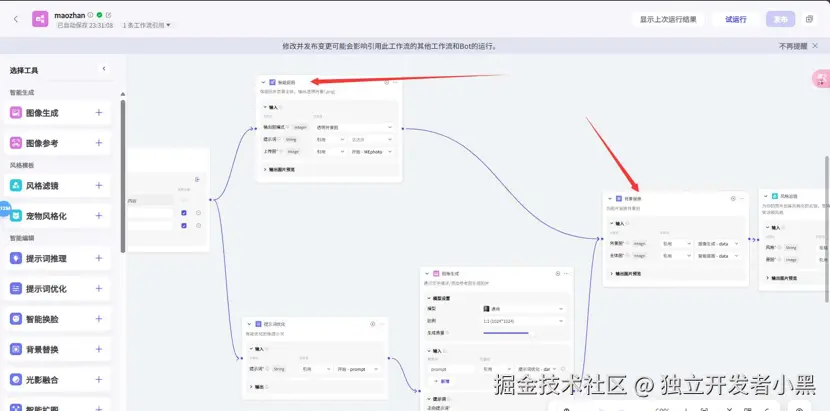Toggle the first checkbox in start node
Screen dimensions: 830x411
tap(183, 212)
